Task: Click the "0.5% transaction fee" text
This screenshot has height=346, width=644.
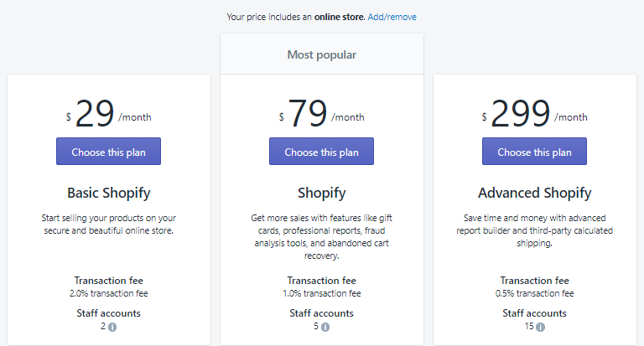Action: (x=534, y=293)
